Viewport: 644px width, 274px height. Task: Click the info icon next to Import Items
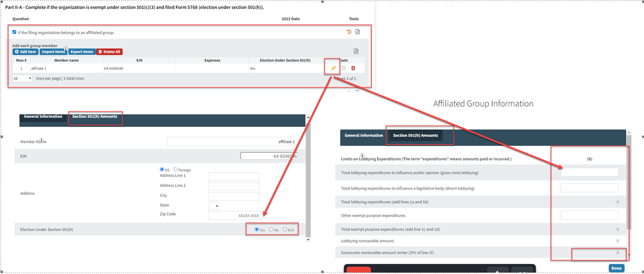(x=66, y=48)
